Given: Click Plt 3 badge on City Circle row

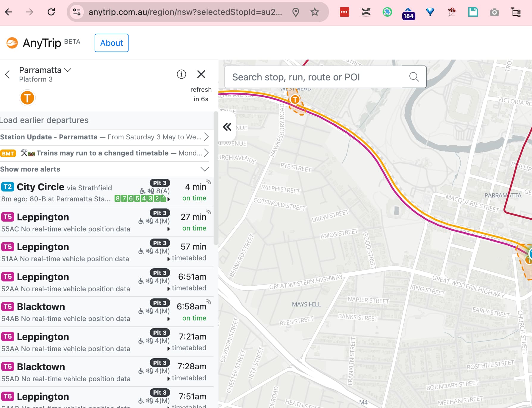Looking at the screenshot, I should coord(160,183).
